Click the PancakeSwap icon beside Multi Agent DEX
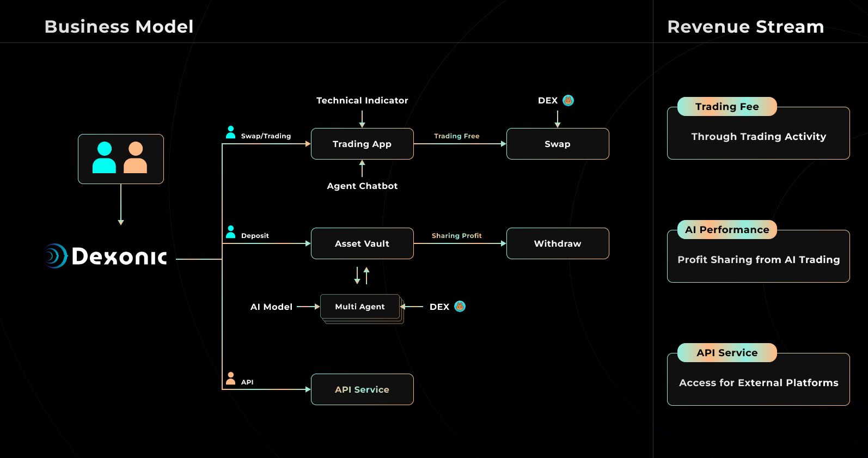This screenshot has width=868, height=458. [x=460, y=307]
